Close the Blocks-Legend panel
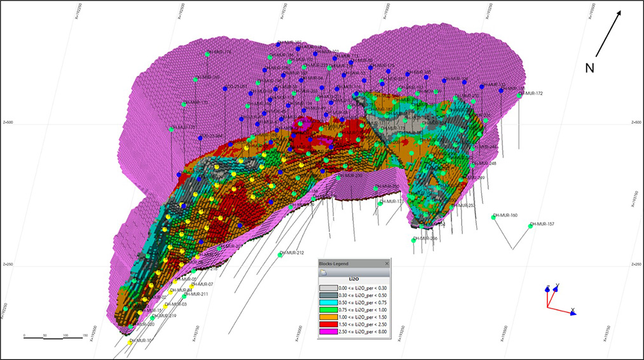Viewport: 644px width, 360px height. tap(387, 263)
